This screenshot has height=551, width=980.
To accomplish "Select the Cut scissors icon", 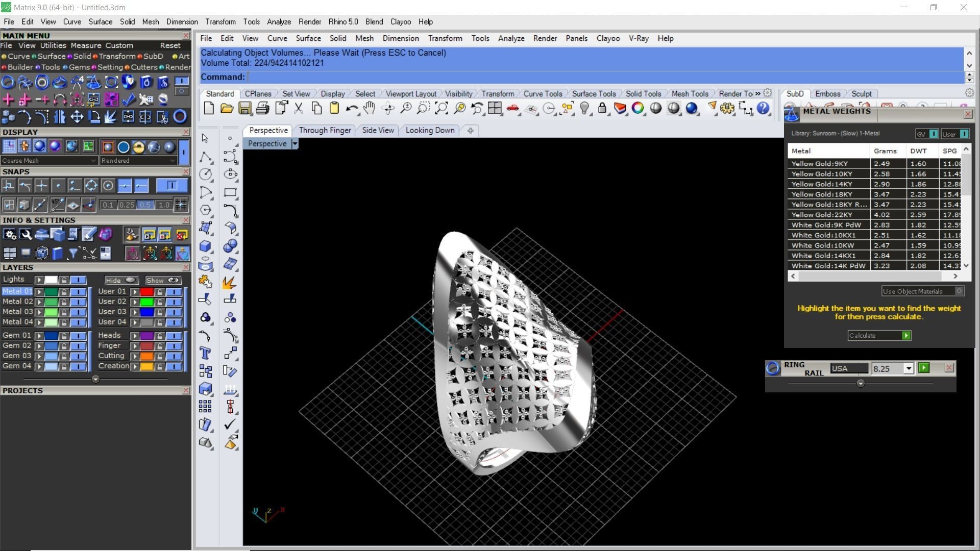I will click(x=299, y=108).
